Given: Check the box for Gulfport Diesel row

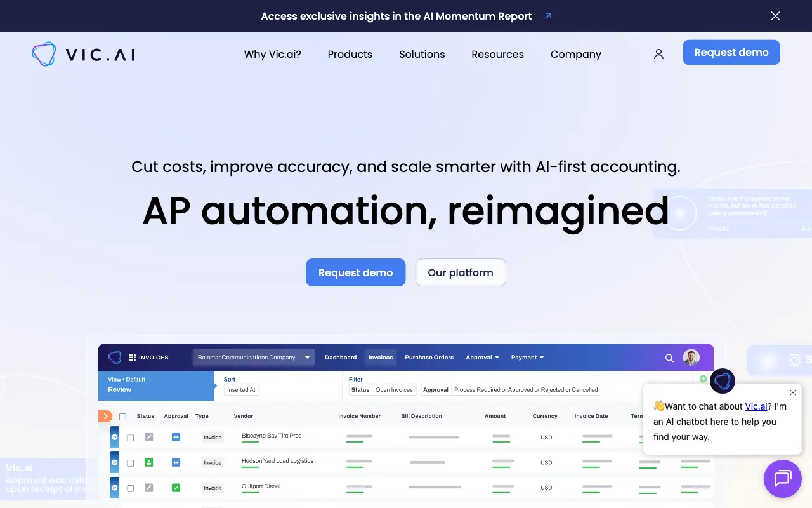Looking at the screenshot, I should [131, 488].
